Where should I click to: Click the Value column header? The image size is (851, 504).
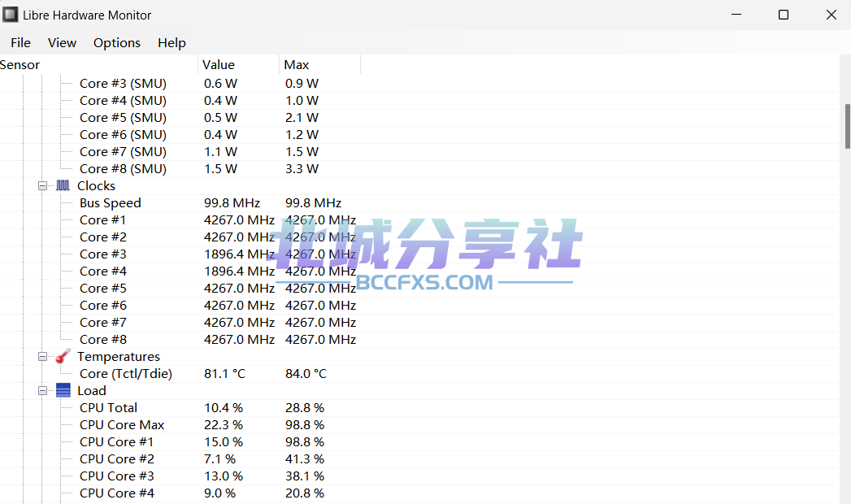pyautogui.click(x=238, y=64)
